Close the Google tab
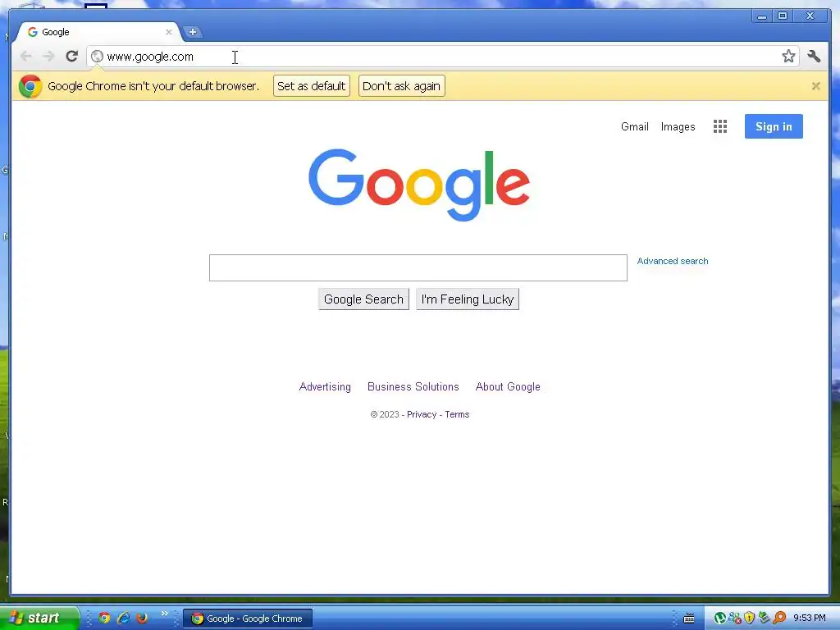Image resolution: width=840 pixels, height=630 pixels. pyautogui.click(x=169, y=32)
